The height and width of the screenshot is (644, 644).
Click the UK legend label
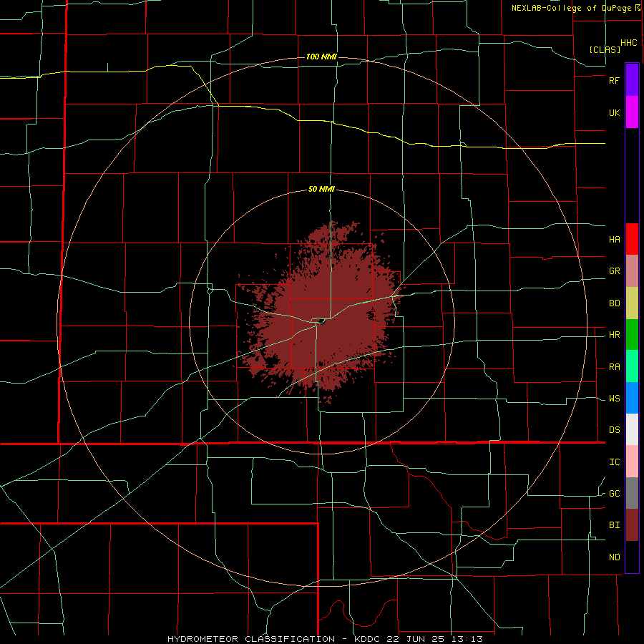(x=615, y=112)
